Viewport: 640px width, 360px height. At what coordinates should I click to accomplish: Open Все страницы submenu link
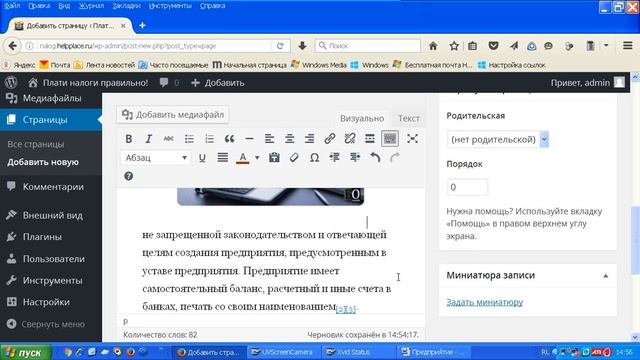pyautogui.click(x=36, y=144)
